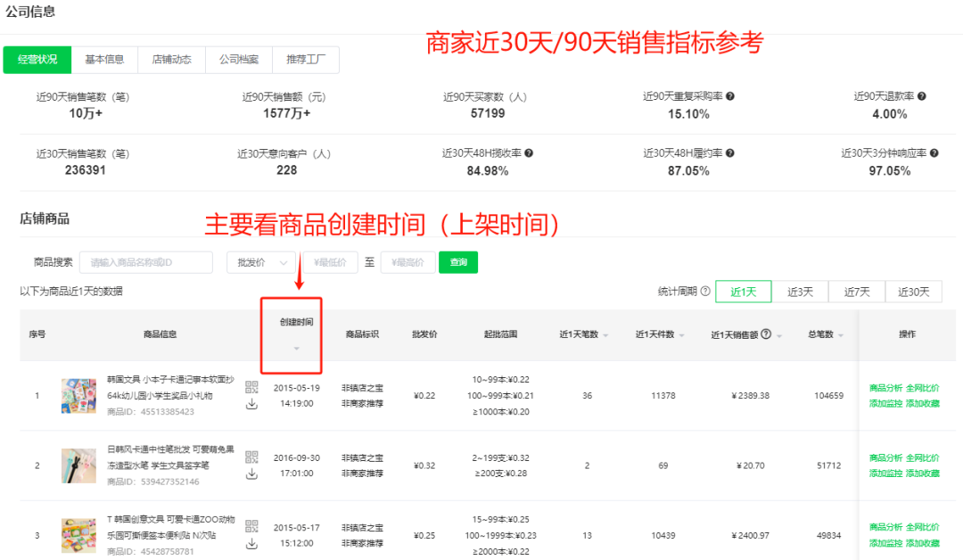
Task: Select the 近3天 statistics period
Action: click(x=800, y=292)
